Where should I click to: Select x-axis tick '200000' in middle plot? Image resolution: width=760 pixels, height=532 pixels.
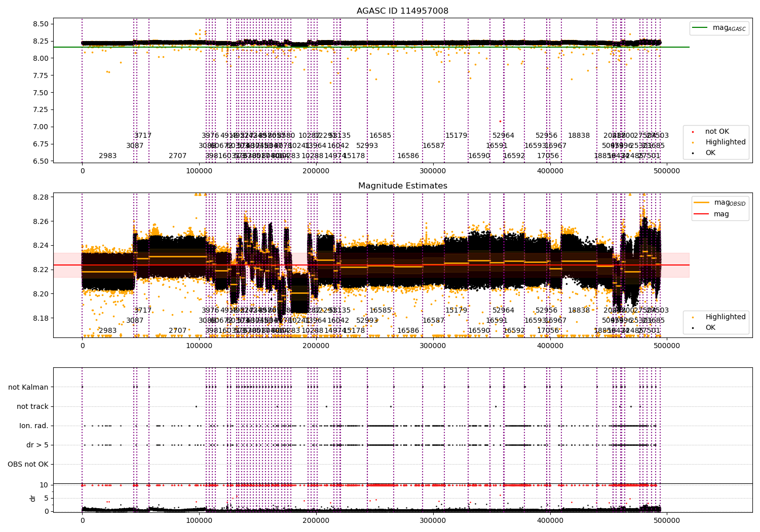[316, 346]
